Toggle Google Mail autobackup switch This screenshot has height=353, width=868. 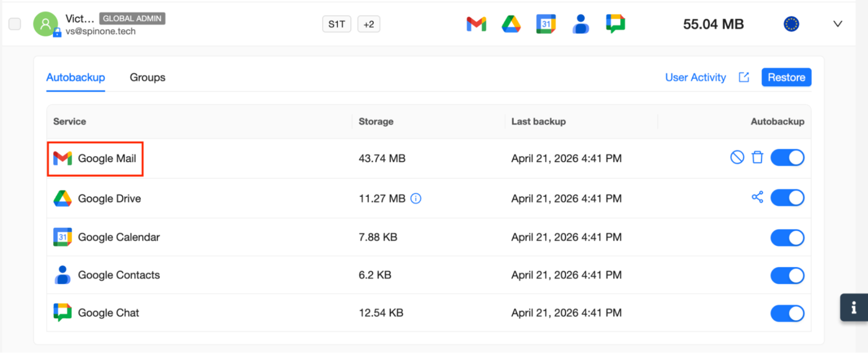[x=787, y=158]
